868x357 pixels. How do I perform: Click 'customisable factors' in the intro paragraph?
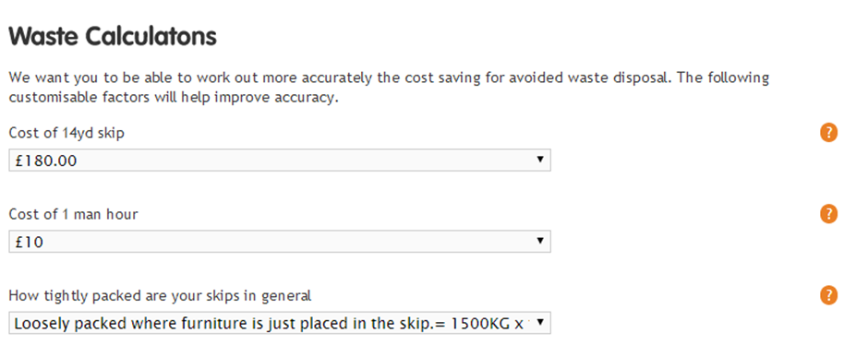pos(71,98)
